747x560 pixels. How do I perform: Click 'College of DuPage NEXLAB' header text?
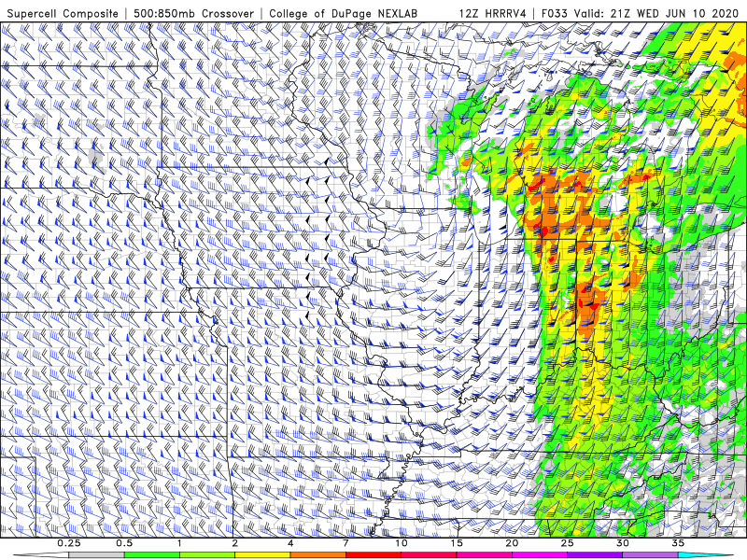[343, 13]
